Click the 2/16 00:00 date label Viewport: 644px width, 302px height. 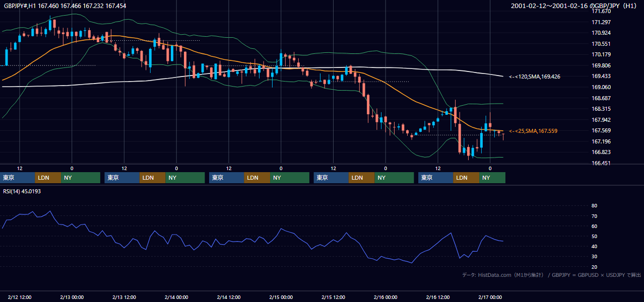point(386,297)
